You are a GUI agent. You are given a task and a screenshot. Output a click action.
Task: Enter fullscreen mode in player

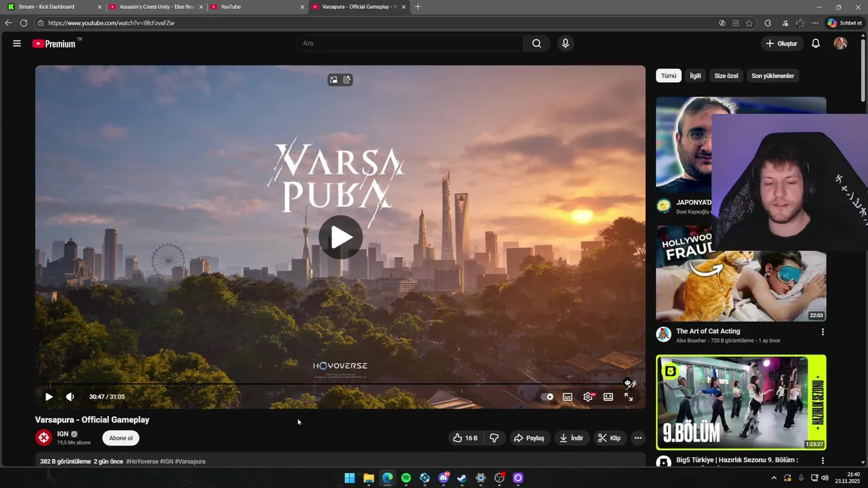[x=629, y=397]
